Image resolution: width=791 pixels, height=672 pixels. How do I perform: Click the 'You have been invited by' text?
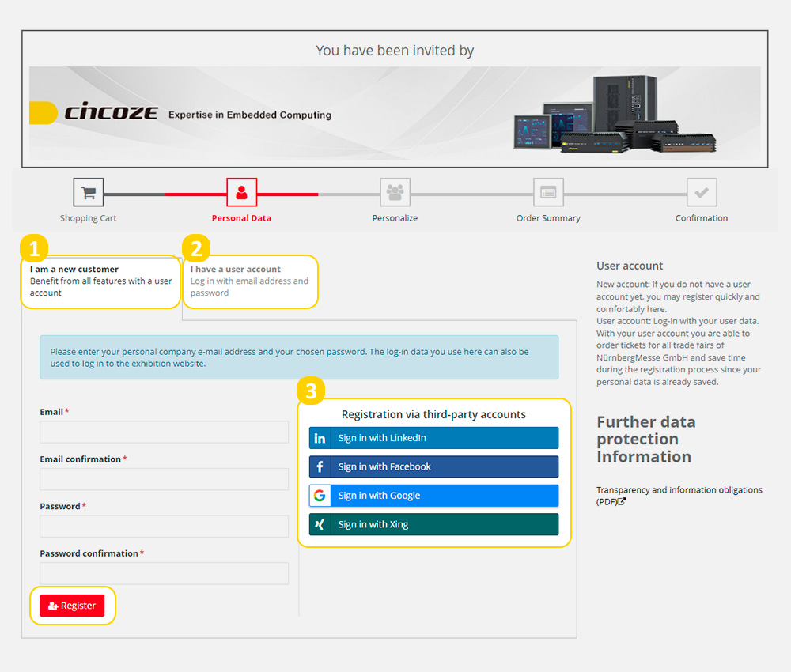pos(395,51)
